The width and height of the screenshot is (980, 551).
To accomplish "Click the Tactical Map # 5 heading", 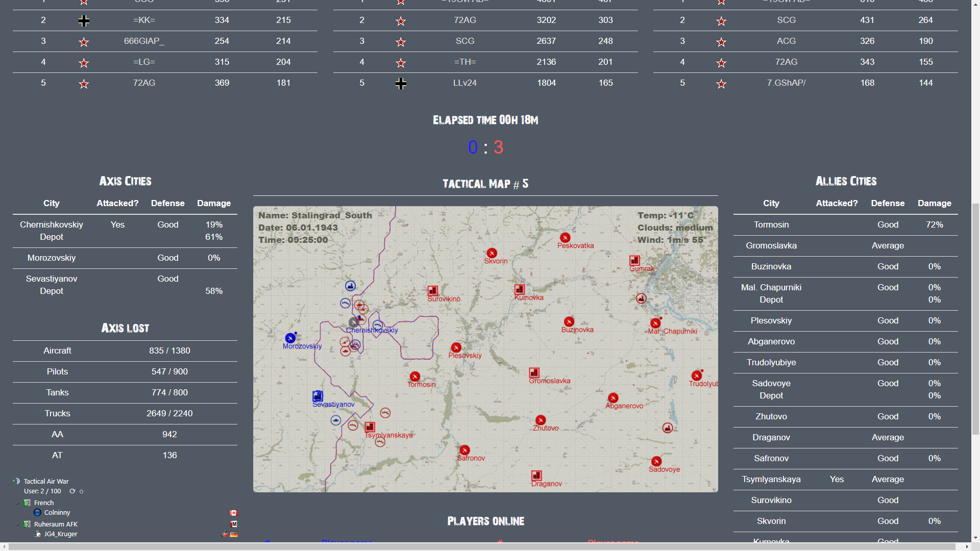I will pos(485,184).
